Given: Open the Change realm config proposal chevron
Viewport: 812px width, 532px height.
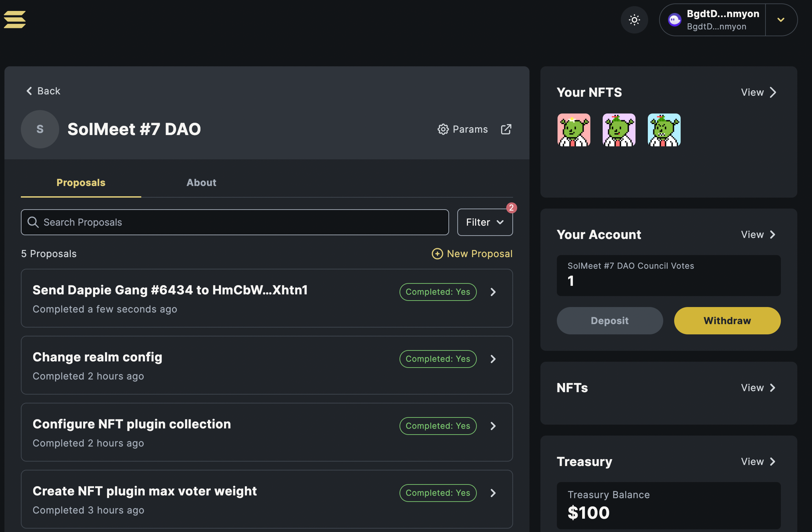Looking at the screenshot, I should tap(493, 359).
